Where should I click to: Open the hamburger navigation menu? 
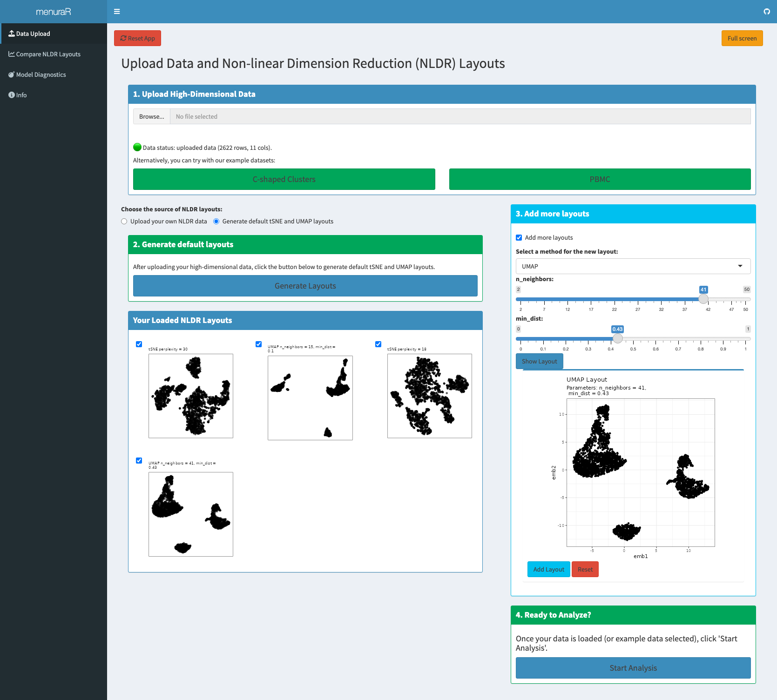pos(117,11)
